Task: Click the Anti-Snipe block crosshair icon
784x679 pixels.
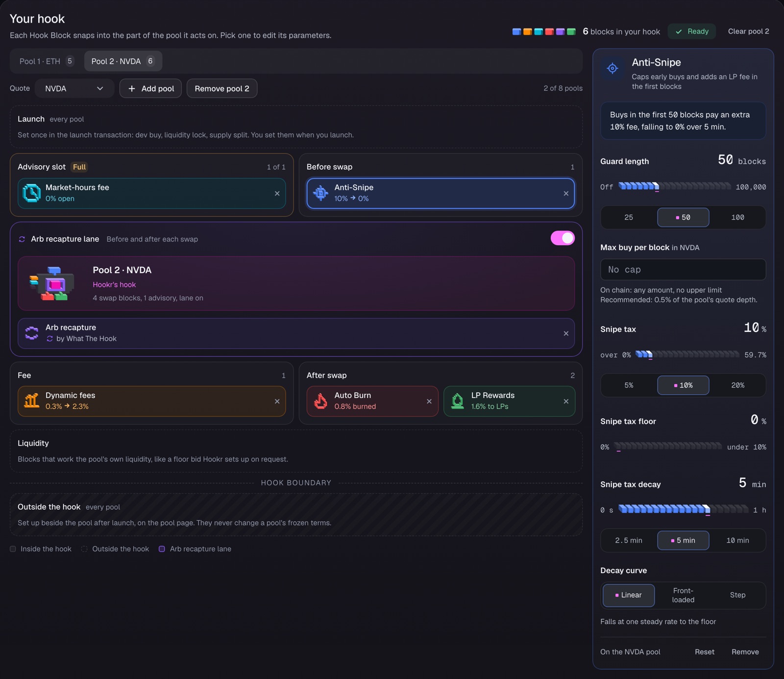Action: click(x=321, y=193)
